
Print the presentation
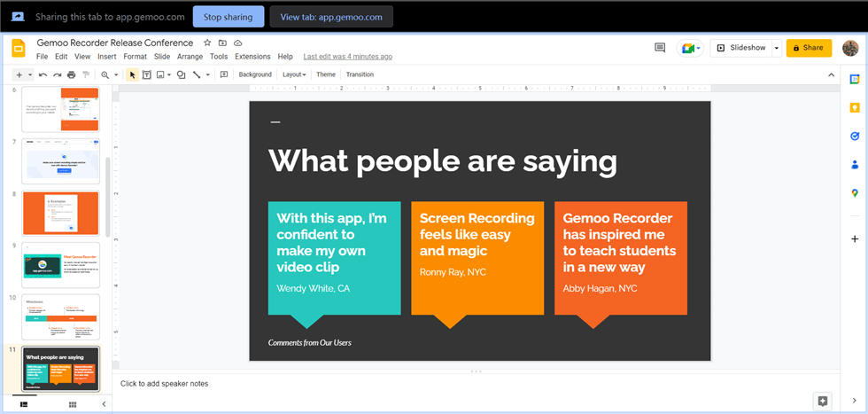click(72, 74)
